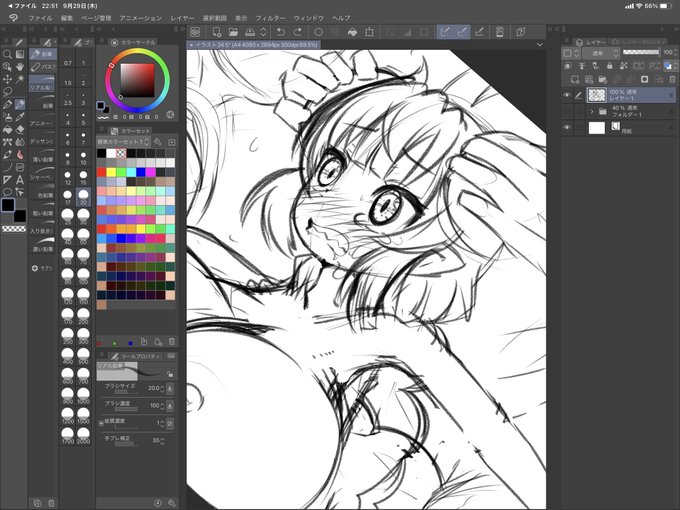This screenshot has height=510, width=680.
Task: Delete layer with trash icon in layer panel
Action: point(672,79)
